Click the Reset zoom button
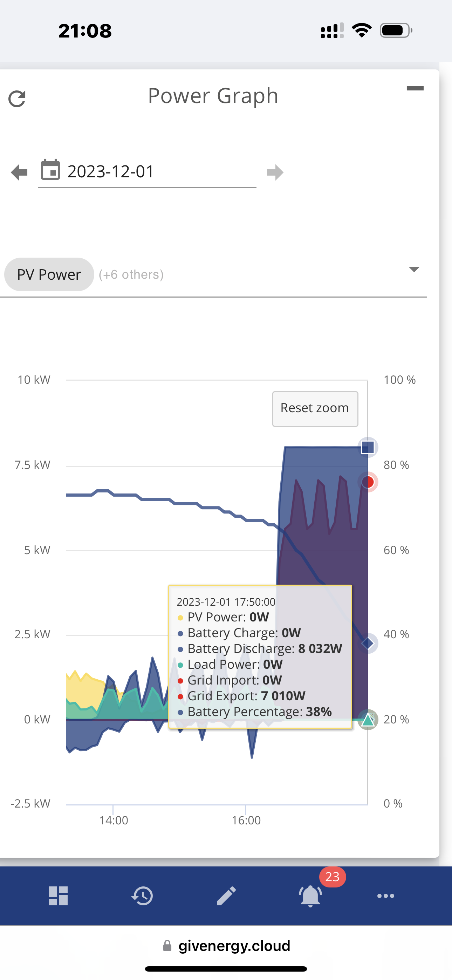 [x=315, y=409]
